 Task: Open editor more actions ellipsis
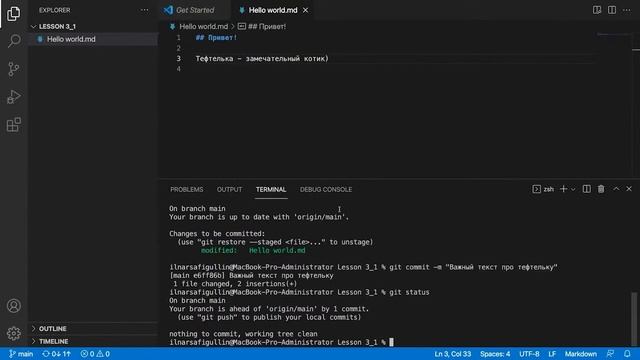pos(627,10)
